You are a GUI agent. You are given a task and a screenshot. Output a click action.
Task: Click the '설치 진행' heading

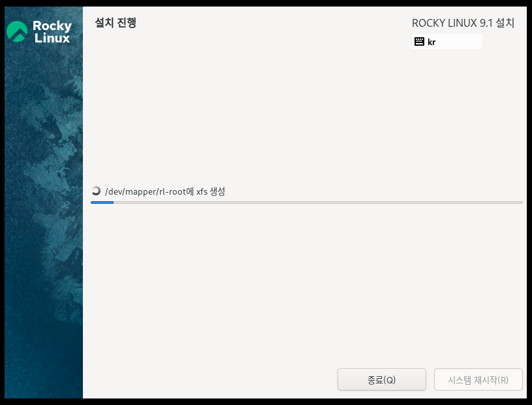(x=116, y=23)
